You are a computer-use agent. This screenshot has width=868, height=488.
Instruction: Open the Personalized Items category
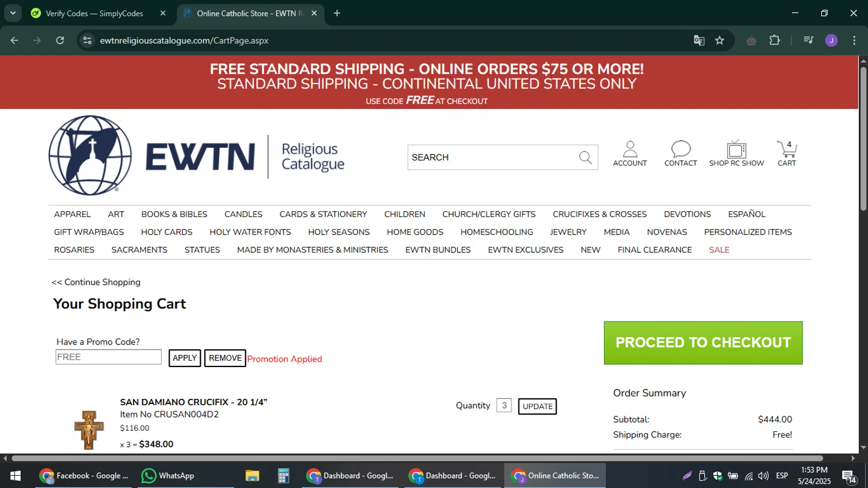click(748, 232)
